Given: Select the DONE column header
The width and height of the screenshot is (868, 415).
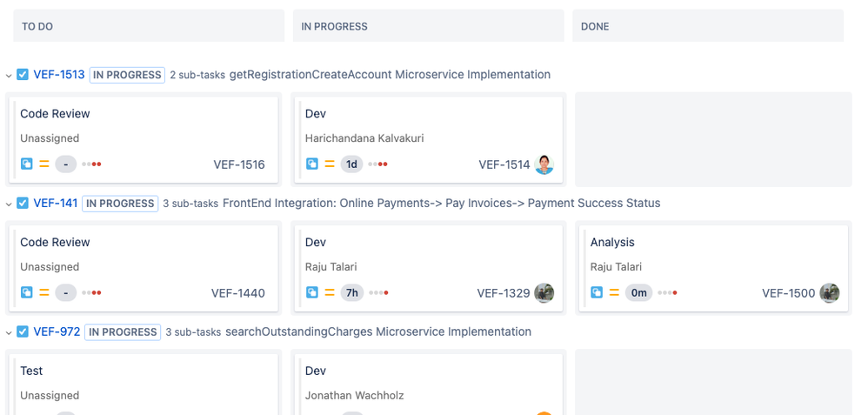Looking at the screenshot, I should 708,25.
